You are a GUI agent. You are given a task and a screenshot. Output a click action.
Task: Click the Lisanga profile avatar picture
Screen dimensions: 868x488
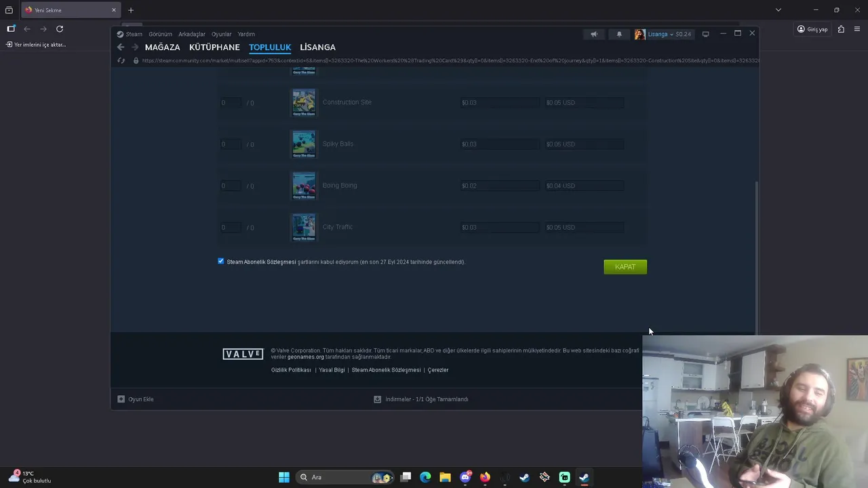[x=639, y=34]
